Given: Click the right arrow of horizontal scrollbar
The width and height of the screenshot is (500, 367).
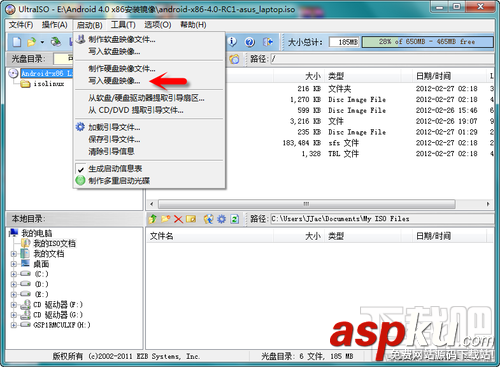Looking at the screenshot, I should pyautogui.click(x=488, y=204).
